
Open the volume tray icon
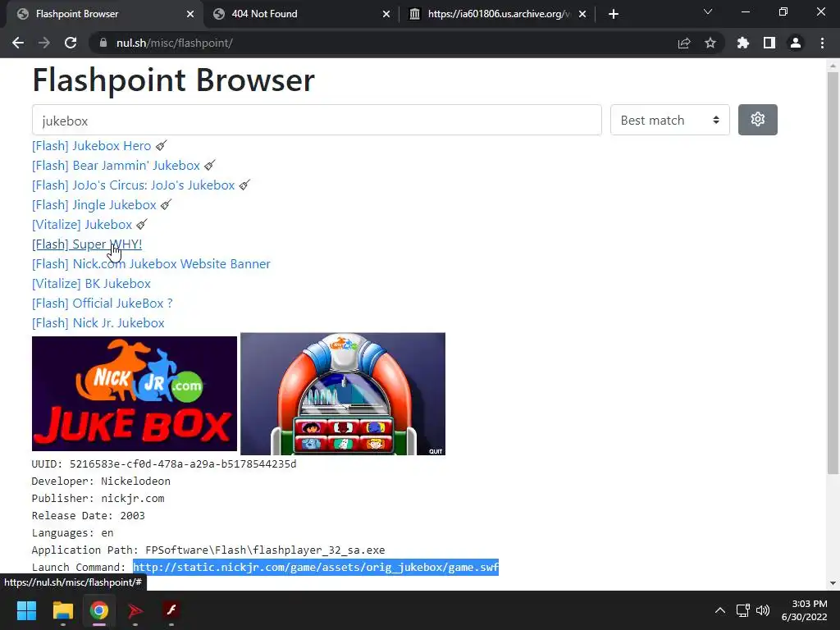click(763, 610)
